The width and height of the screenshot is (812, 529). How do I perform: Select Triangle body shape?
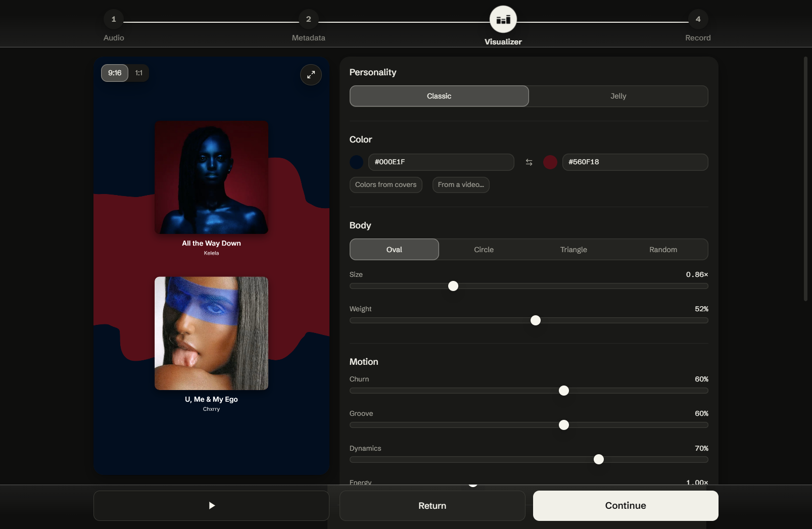pyautogui.click(x=574, y=250)
